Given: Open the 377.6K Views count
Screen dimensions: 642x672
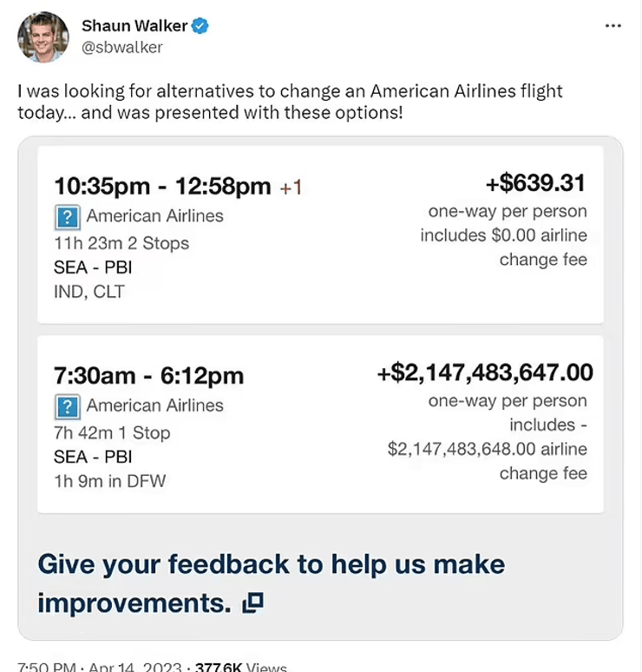Looking at the screenshot, I should [240, 667].
